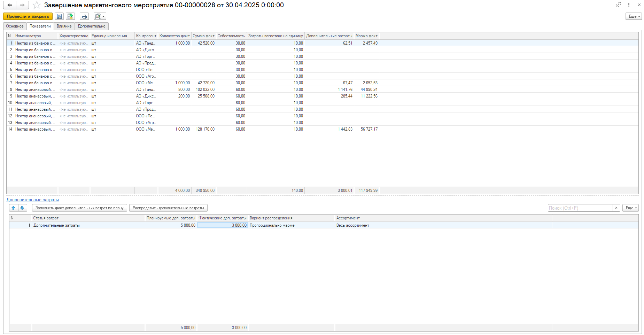This screenshot has width=644, height=335.
Task: Click the forward navigation arrow
Action: pyautogui.click(x=22, y=5)
